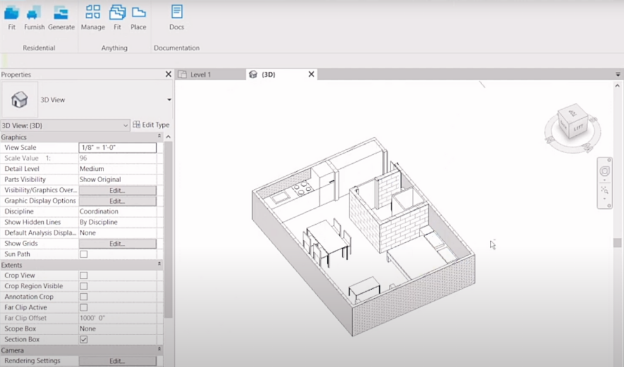Enable the Crop View checkbox

pyautogui.click(x=84, y=275)
